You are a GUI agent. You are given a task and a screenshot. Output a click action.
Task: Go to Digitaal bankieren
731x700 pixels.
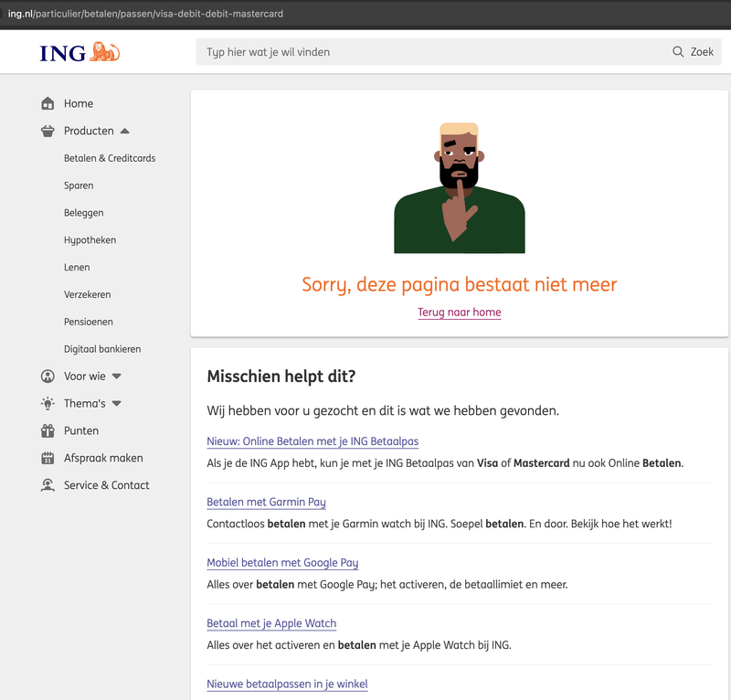(x=102, y=349)
